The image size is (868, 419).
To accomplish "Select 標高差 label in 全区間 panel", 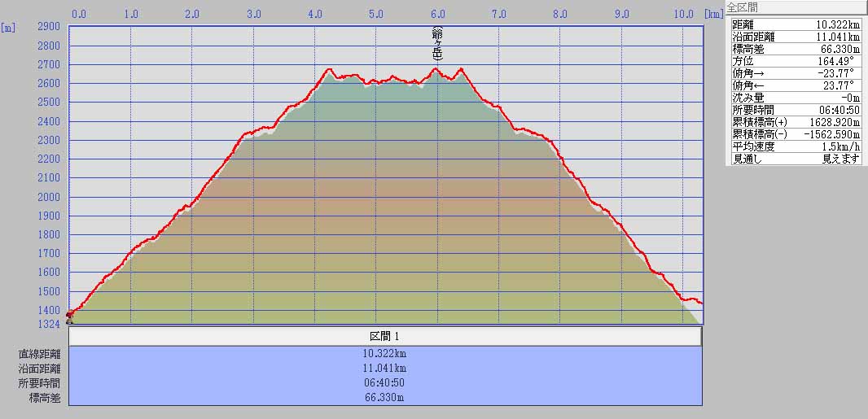I will coord(747,49).
